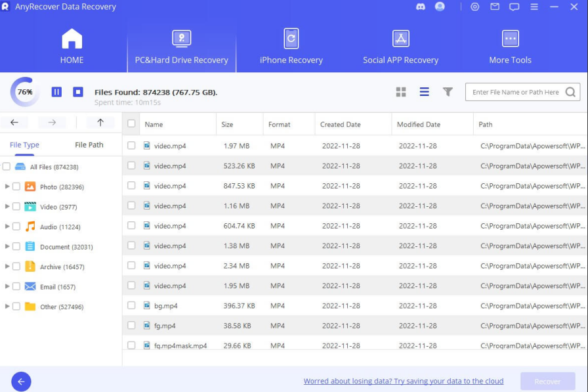Open the feedback envelope icon
The height and width of the screenshot is (392, 588).
(495, 7)
